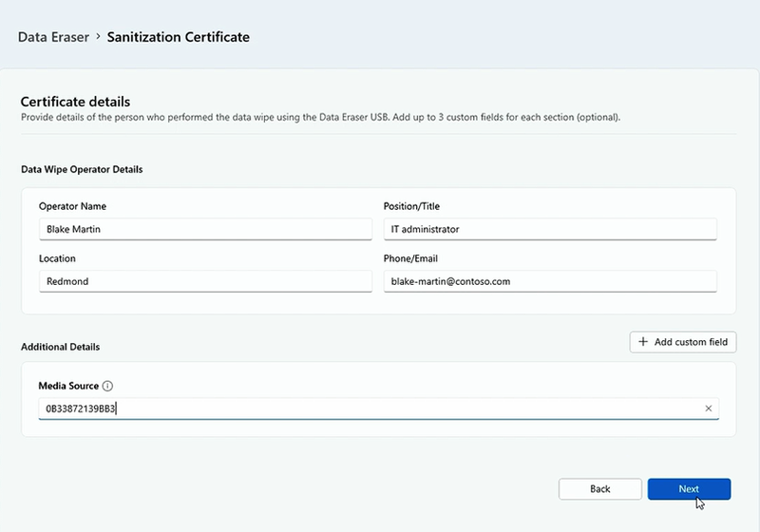Click the Media Source info icon
The image size is (760, 532).
[x=107, y=387]
